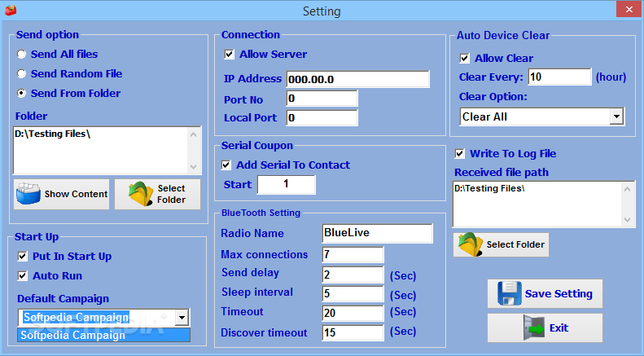Click received path box scroll up arrow

click(x=627, y=189)
